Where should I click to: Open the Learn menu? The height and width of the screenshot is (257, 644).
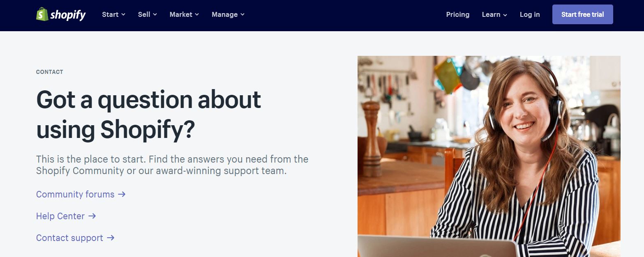pyautogui.click(x=495, y=14)
